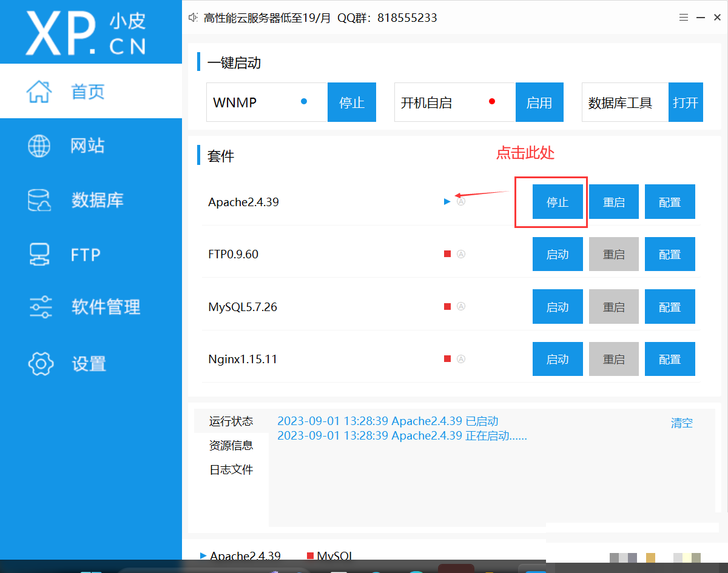Click the red stopped square beside FTP0.9.60
This screenshot has height=573, width=728.
447,254
